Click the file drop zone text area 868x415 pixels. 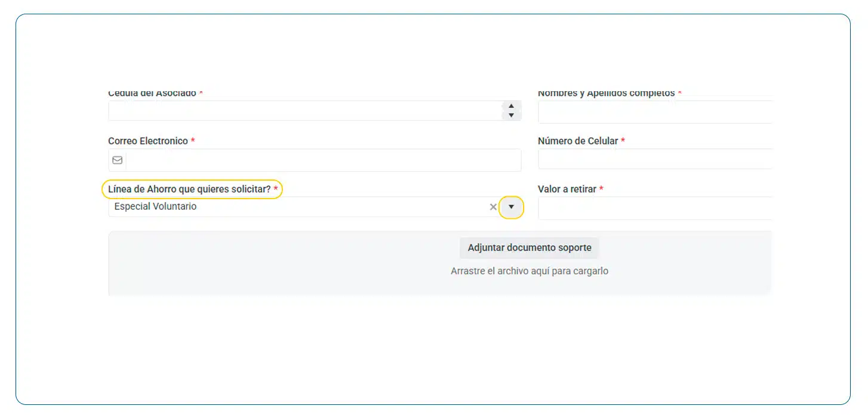pyautogui.click(x=529, y=271)
